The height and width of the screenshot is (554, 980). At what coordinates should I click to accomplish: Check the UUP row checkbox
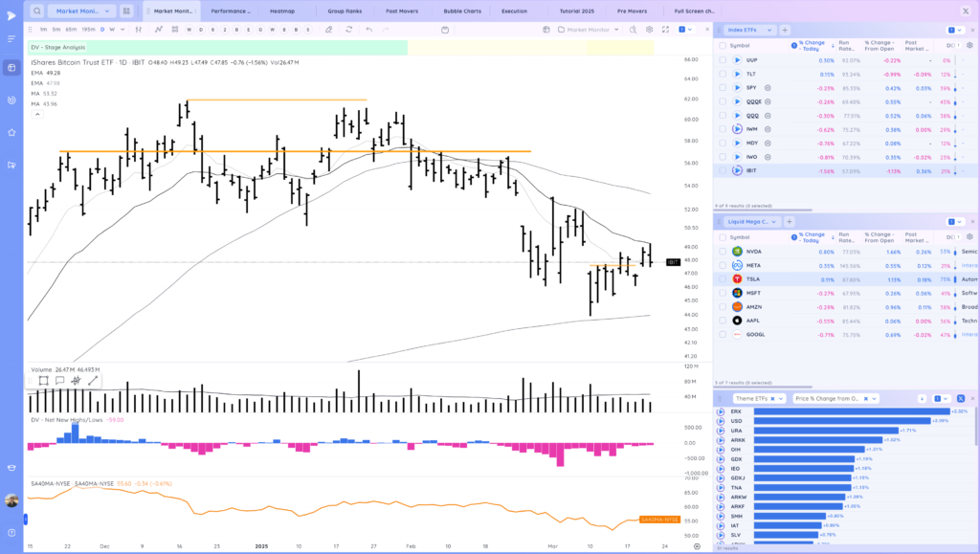pos(723,60)
